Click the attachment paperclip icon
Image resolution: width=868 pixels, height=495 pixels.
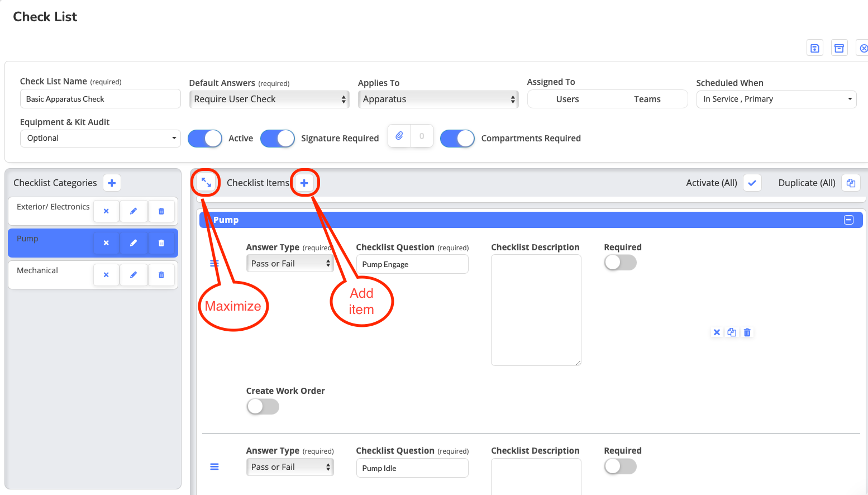tap(399, 136)
